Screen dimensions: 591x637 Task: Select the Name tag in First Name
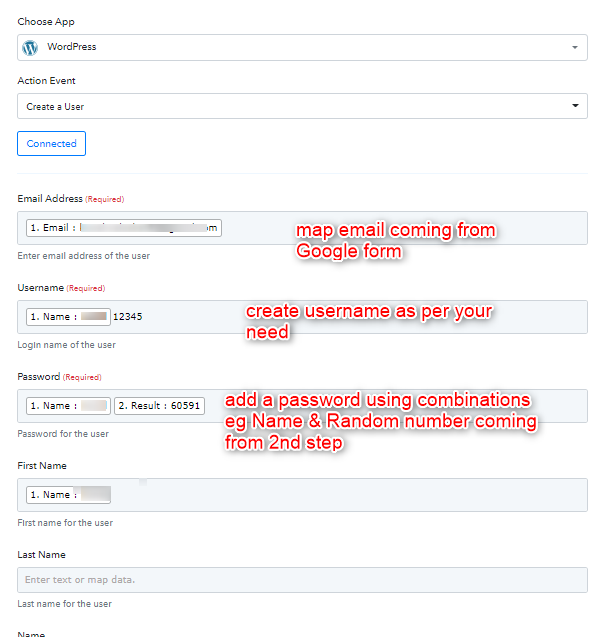pyautogui.click(x=68, y=494)
